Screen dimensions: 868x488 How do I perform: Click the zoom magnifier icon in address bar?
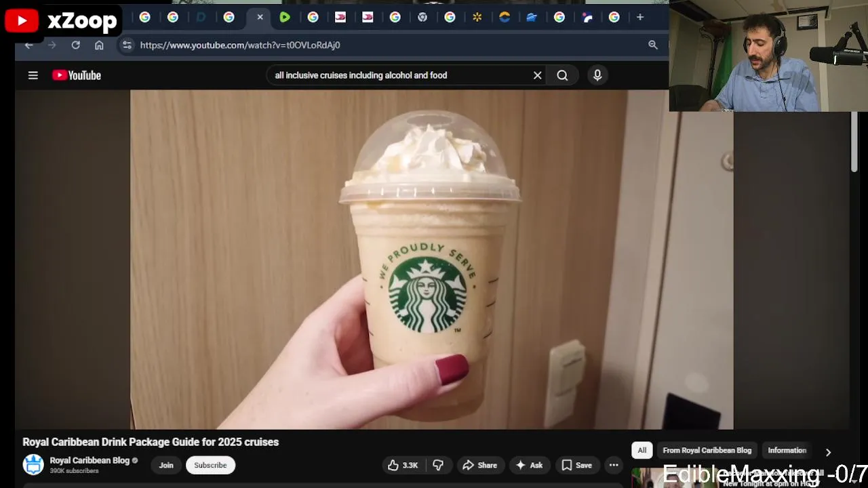pos(652,45)
